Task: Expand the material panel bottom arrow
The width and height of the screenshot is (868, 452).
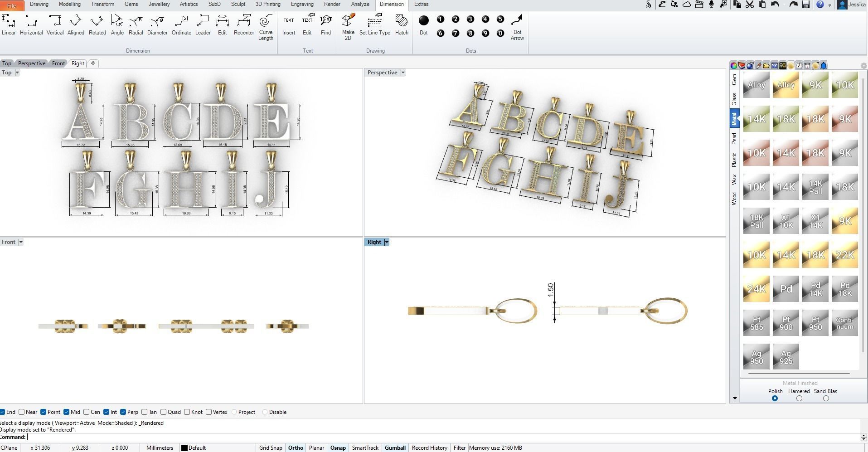Action: pyautogui.click(x=734, y=399)
